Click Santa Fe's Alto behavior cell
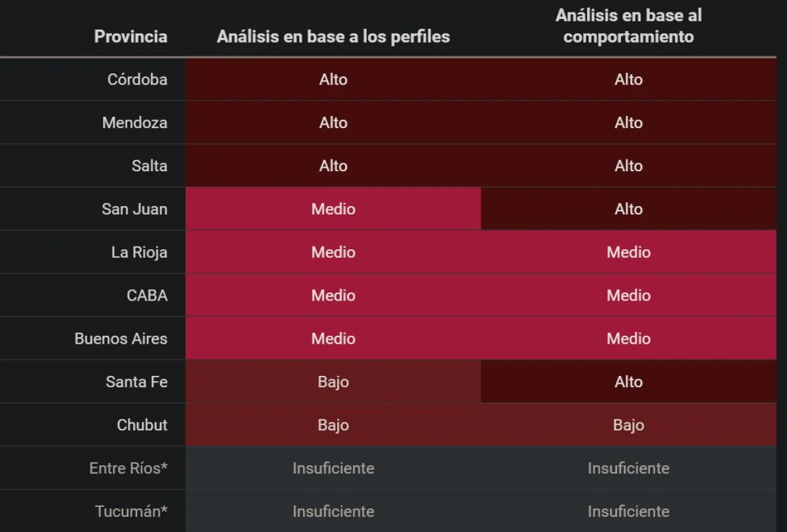The height and width of the screenshot is (532, 787). coord(628,382)
